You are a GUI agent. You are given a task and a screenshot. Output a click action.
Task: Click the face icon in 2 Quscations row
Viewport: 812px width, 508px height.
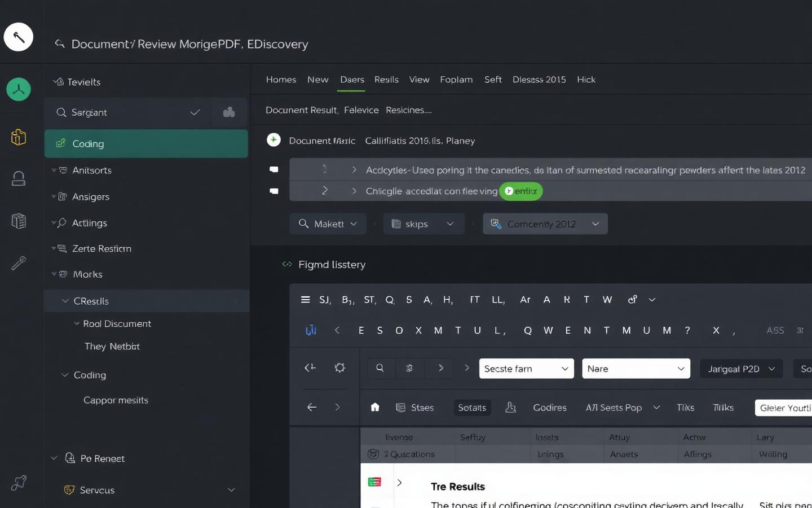(373, 454)
